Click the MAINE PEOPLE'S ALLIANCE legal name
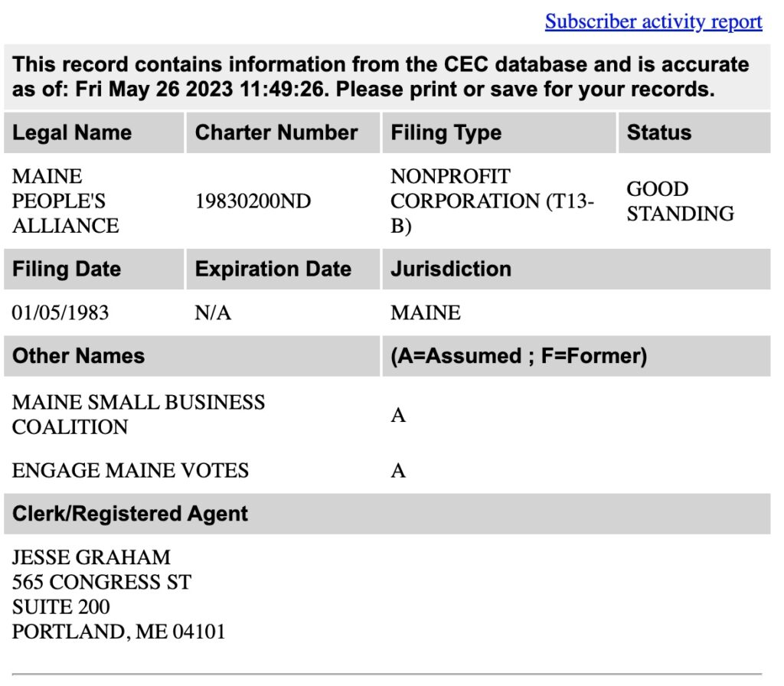The width and height of the screenshot is (784, 686). [x=66, y=201]
